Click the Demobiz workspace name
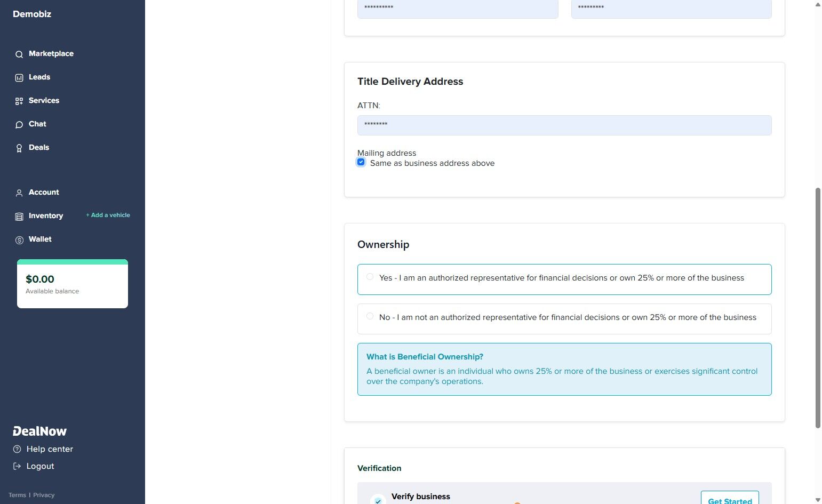The height and width of the screenshot is (504, 822). click(x=32, y=14)
